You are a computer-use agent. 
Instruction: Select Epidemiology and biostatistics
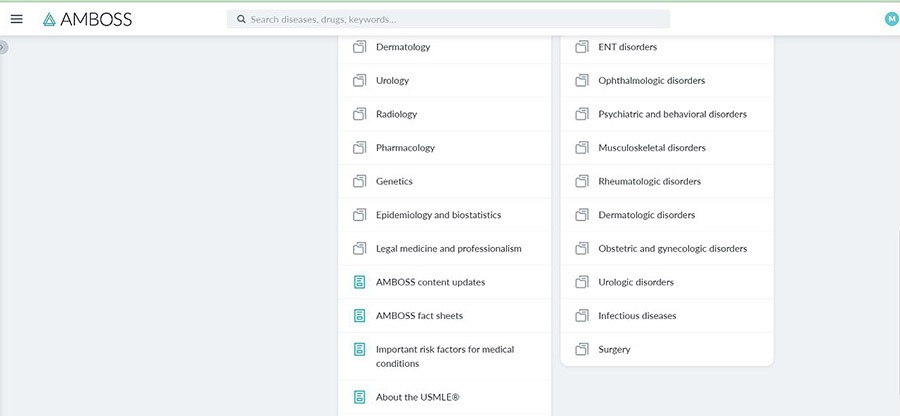coord(438,215)
